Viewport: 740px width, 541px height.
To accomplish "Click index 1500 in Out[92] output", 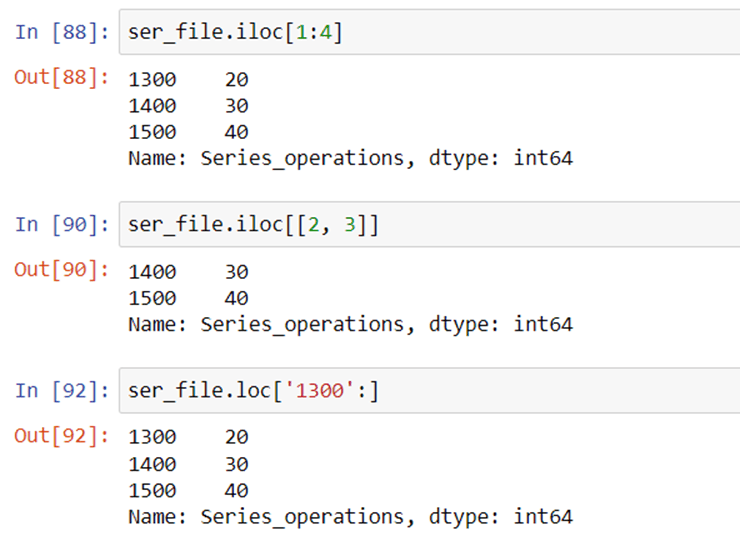I will coord(152,490).
